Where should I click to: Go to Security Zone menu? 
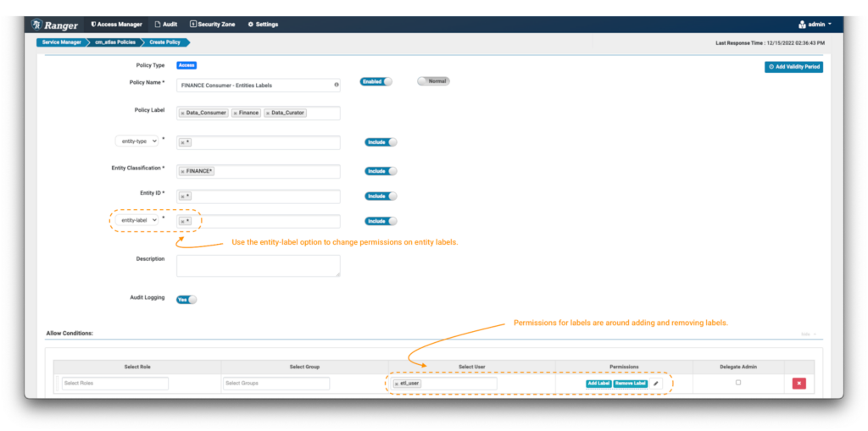pos(212,24)
